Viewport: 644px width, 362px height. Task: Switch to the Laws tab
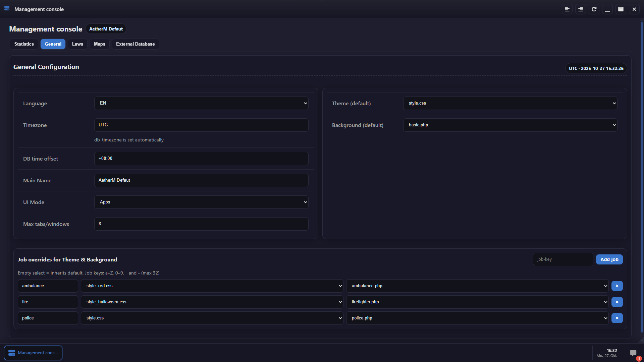point(77,44)
